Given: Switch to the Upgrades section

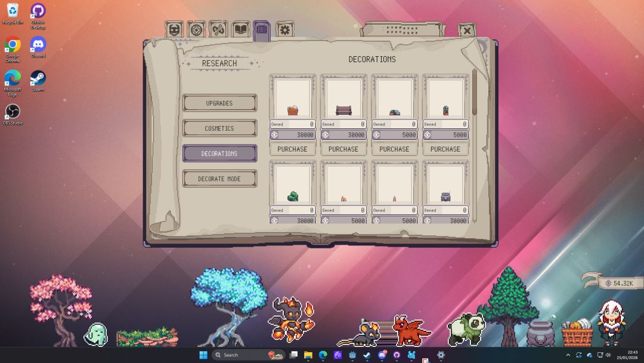Looking at the screenshot, I should tap(219, 103).
